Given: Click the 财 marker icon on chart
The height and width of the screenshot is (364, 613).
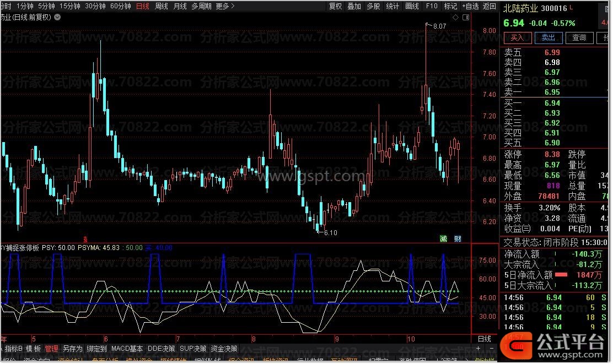Looking at the screenshot, I should tap(458, 238).
